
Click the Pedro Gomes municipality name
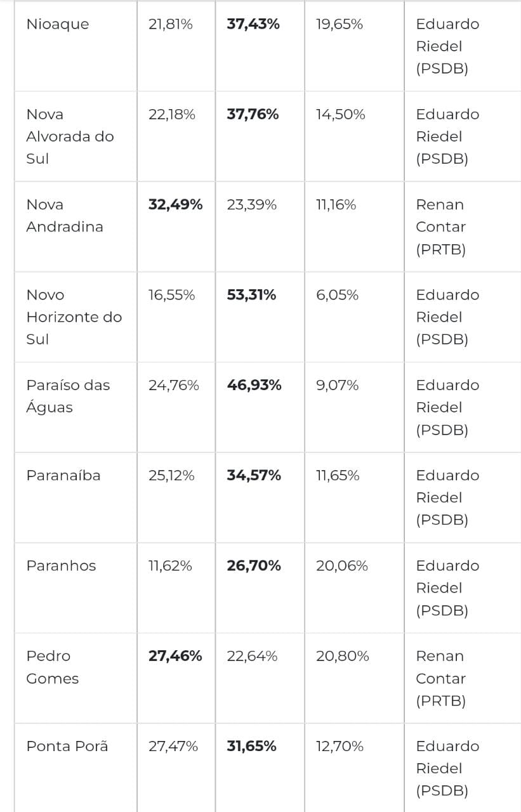pyautogui.click(x=52, y=667)
